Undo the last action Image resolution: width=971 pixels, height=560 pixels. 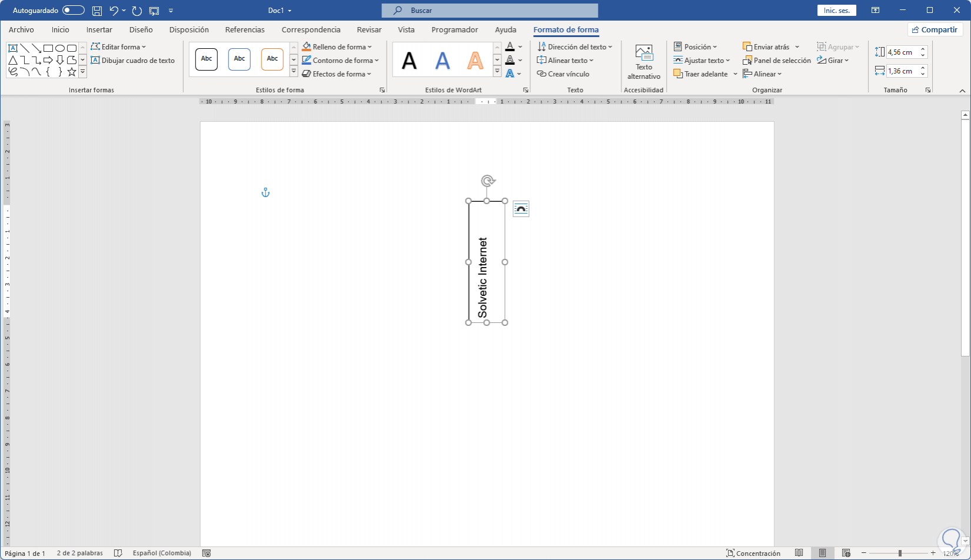[114, 11]
